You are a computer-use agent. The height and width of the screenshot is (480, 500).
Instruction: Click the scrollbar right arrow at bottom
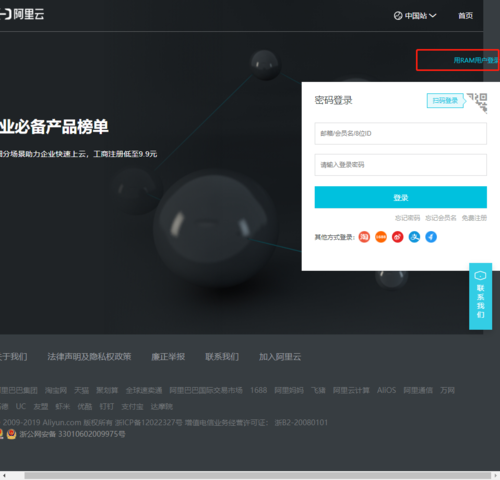(496, 475)
